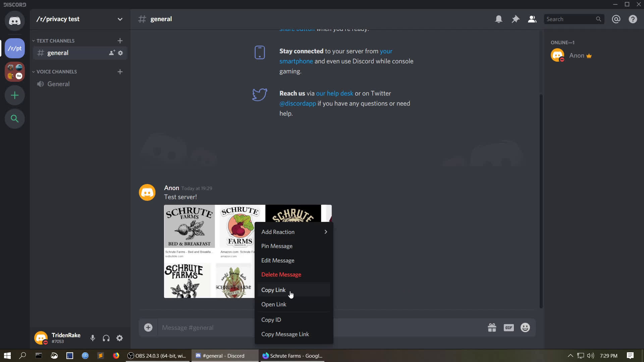Open User Settings gear icon
644x362 pixels.
(x=119, y=338)
